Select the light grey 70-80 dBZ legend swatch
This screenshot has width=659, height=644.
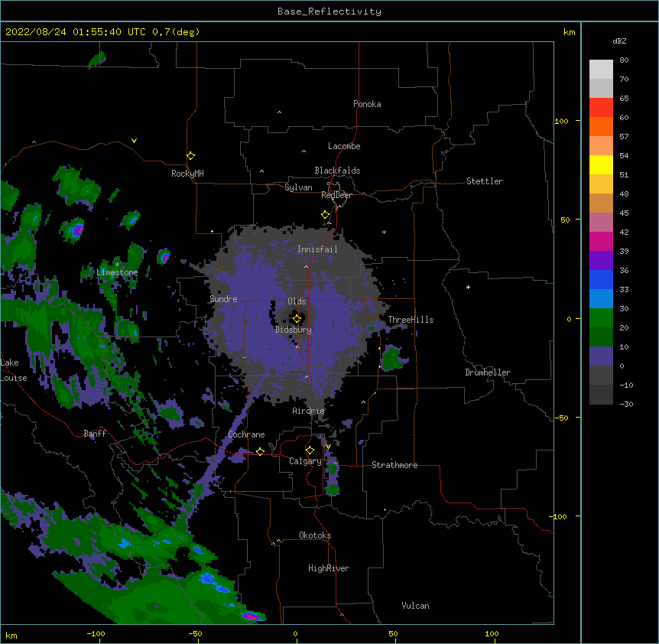[x=601, y=70]
